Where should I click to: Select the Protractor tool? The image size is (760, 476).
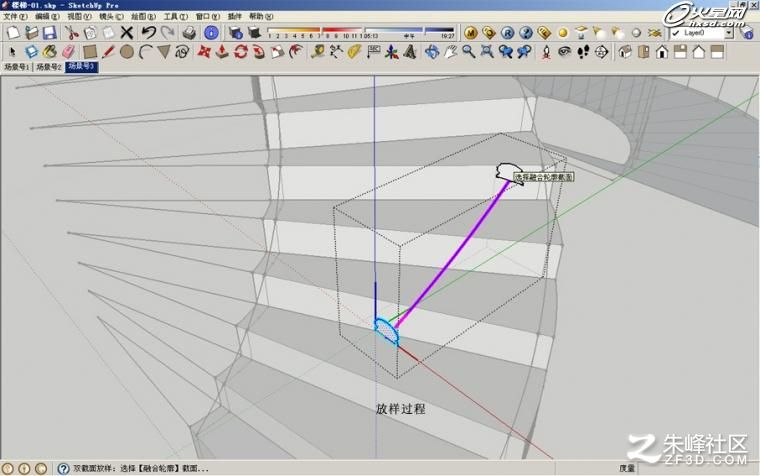point(354,51)
